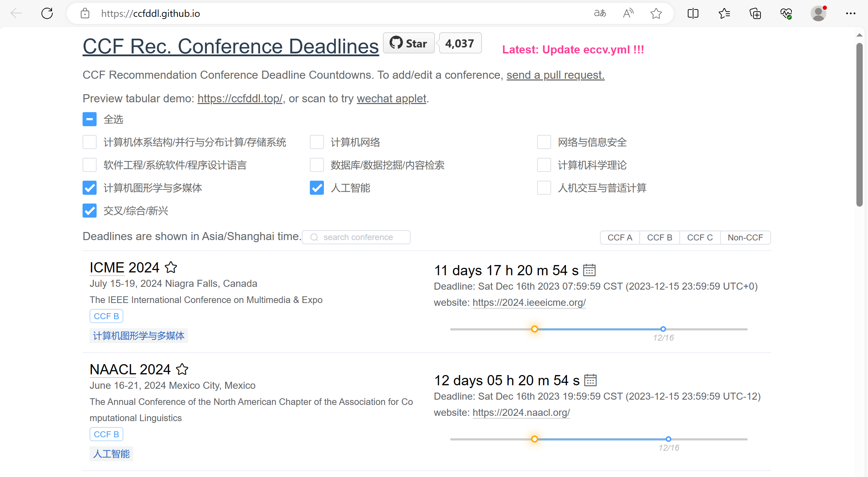Click the browser refresh icon
The width and height of the screenshot is (868, 477).
click(47, 13)
